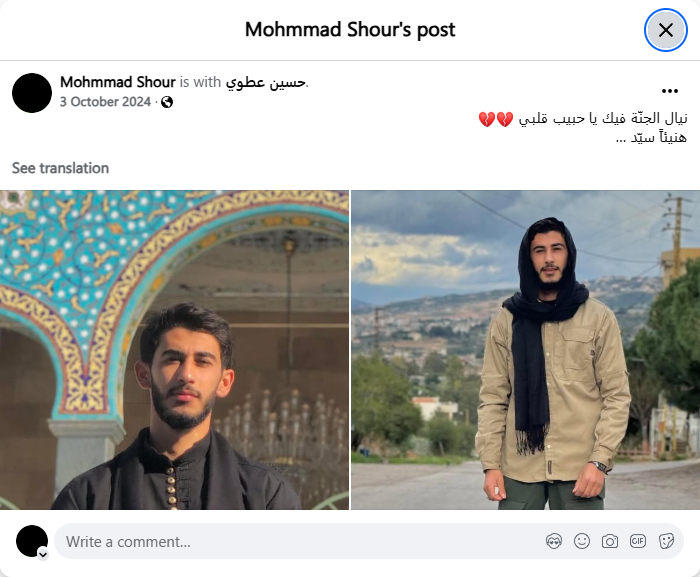
Task: Click the post author's profile picture
Action: point(32,93)
